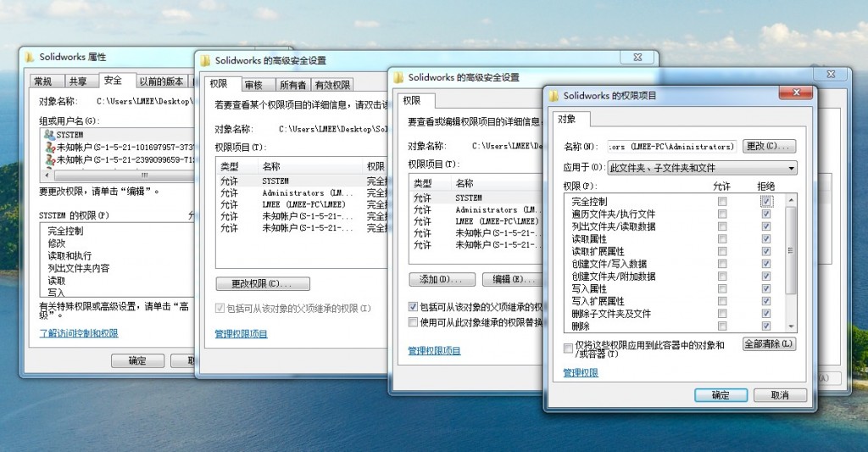Click 编辑(E)... button
This screenshot has width=868, height=452.
coord(513,279)
